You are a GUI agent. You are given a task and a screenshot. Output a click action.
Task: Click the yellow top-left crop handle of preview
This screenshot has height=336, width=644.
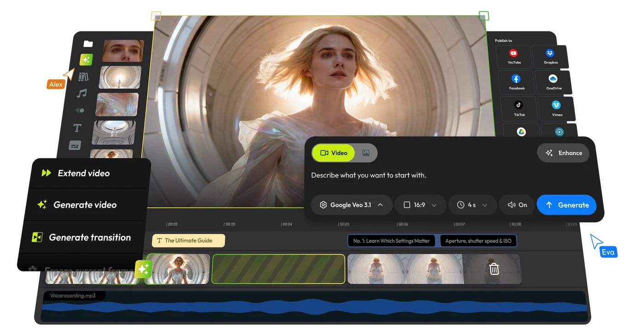pyautogui.click(x=156, y=16)
